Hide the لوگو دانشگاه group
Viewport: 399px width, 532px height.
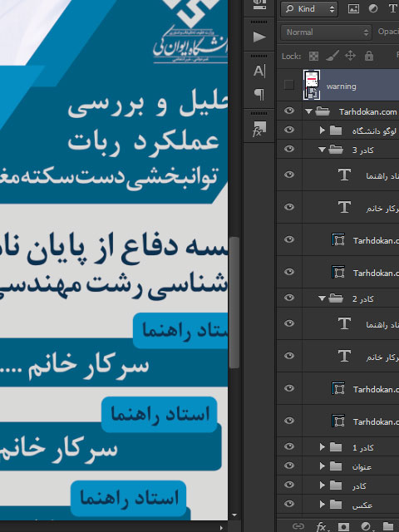point(289,130)
